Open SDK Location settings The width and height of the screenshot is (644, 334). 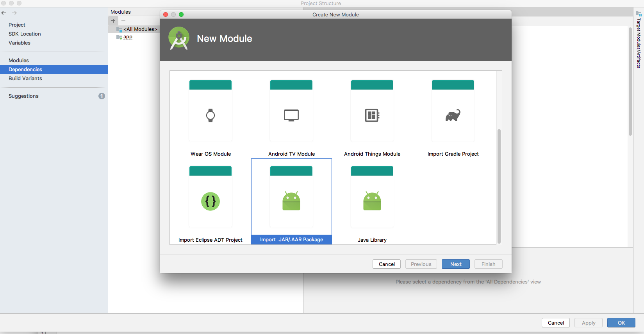point(25,34)
